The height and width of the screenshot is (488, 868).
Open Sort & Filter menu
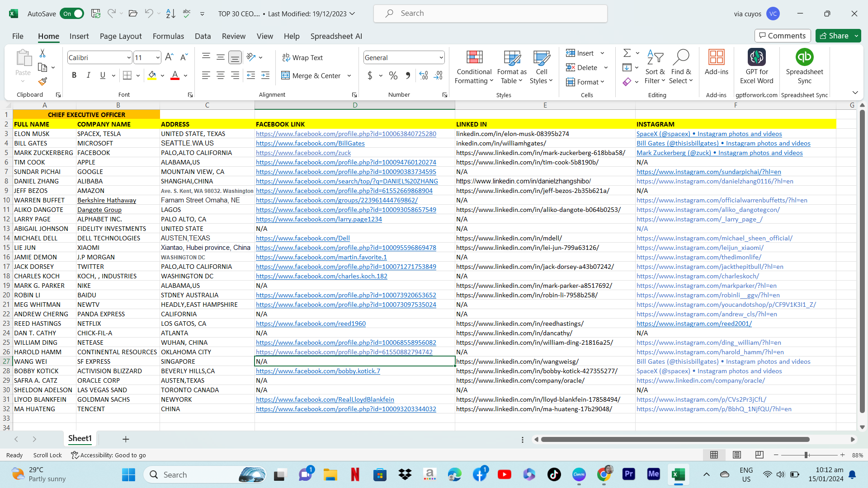point(655,67)
